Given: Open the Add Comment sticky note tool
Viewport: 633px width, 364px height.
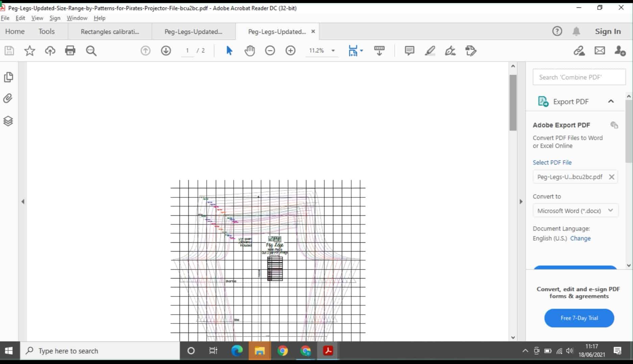Looking at the screenshot, I should 409,51.
